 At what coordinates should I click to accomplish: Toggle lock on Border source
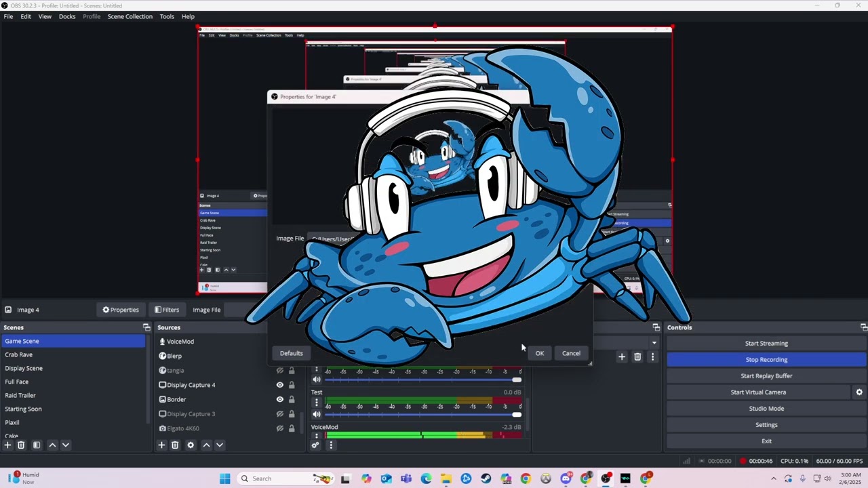[292, 399]
